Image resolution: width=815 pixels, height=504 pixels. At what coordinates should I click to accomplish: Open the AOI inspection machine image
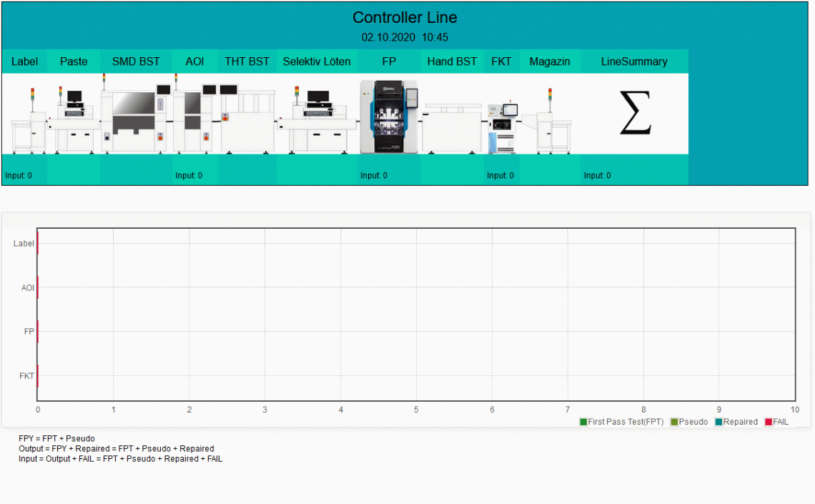194,118
